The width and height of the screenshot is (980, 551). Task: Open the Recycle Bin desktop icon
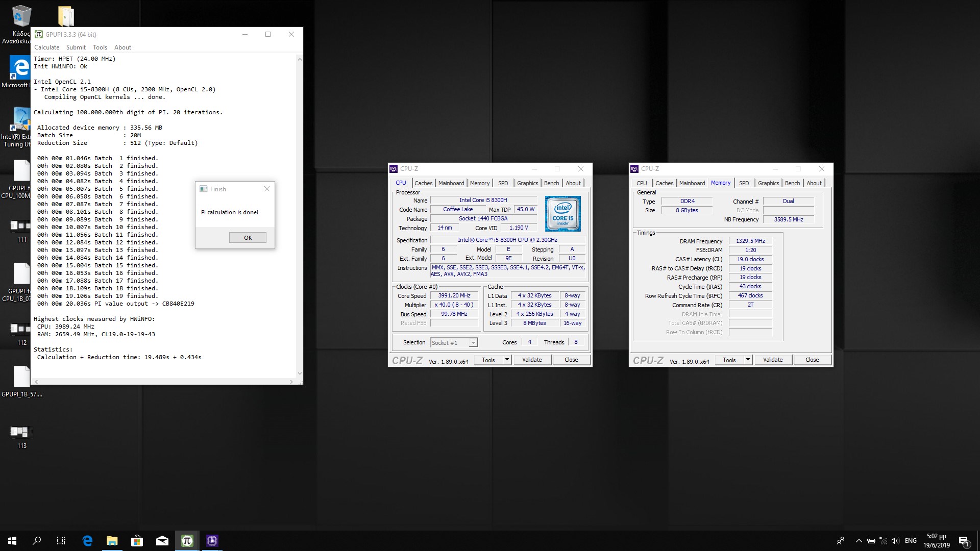(x=21, y=24)
